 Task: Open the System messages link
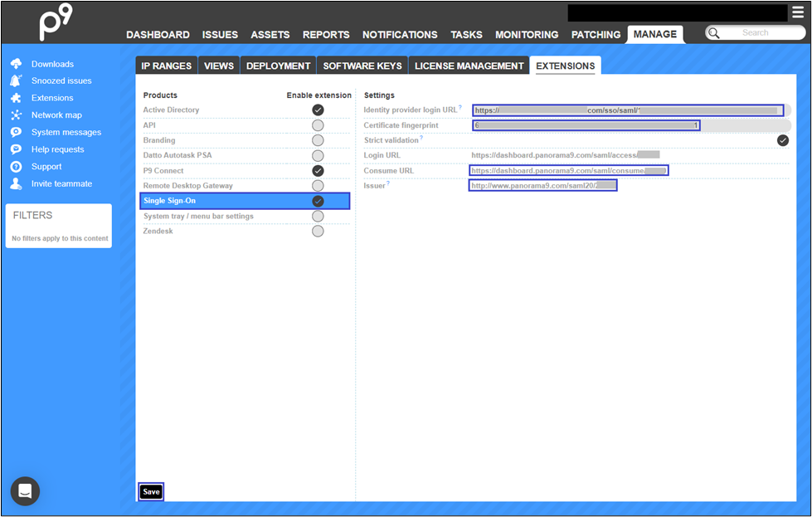coord(66,132)
